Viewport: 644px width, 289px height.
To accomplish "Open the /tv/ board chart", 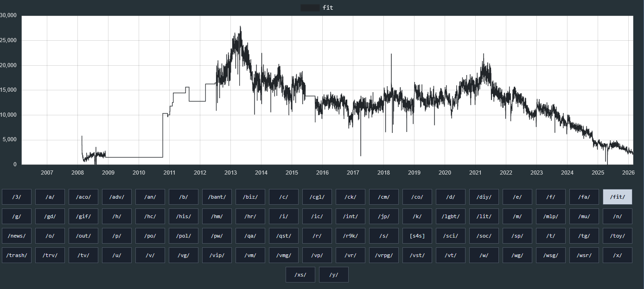I will [x=83, y=255].
